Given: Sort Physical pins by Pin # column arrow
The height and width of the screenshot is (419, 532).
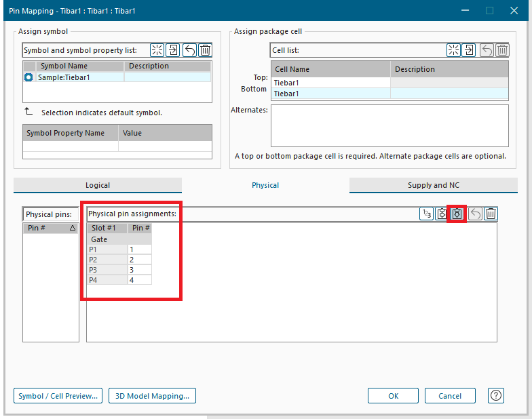Looking at the screenshot, I should pyautogui.click(x=72, y=228).
